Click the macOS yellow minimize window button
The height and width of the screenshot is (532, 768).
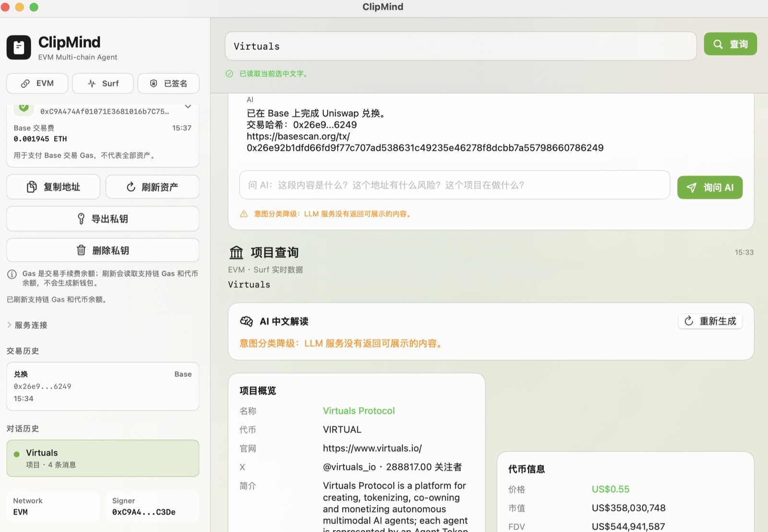[20, 7]
